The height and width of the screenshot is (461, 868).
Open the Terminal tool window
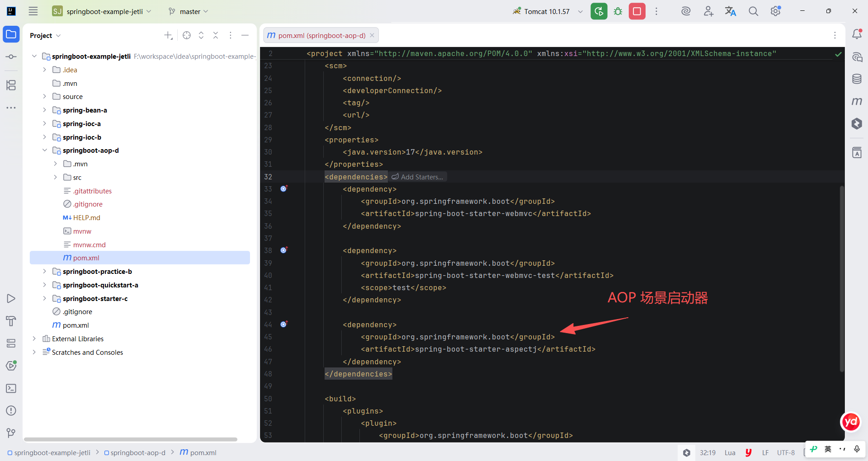11,388
